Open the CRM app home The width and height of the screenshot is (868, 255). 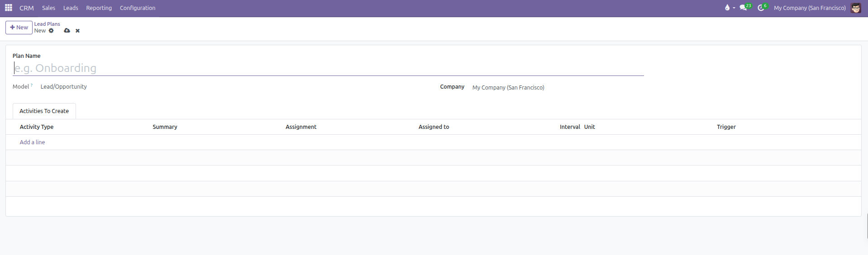click(27, 8)
